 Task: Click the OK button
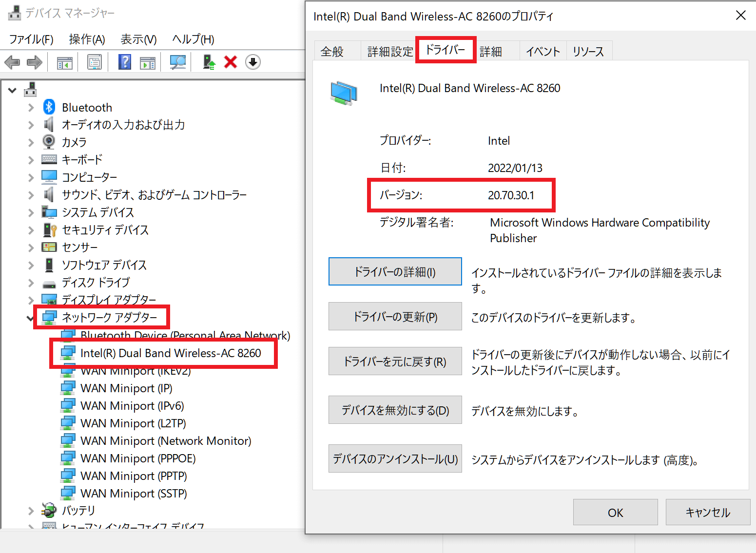[x=616, y=512]
